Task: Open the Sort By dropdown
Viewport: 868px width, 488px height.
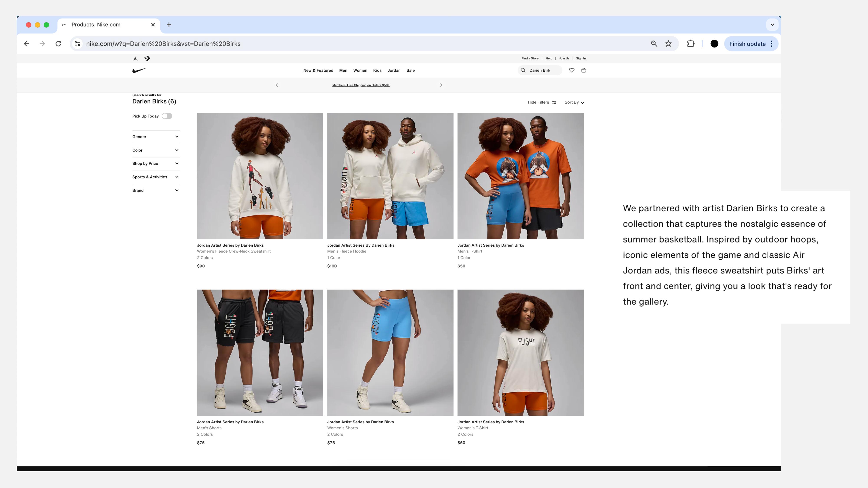Action: coord(574,102)
